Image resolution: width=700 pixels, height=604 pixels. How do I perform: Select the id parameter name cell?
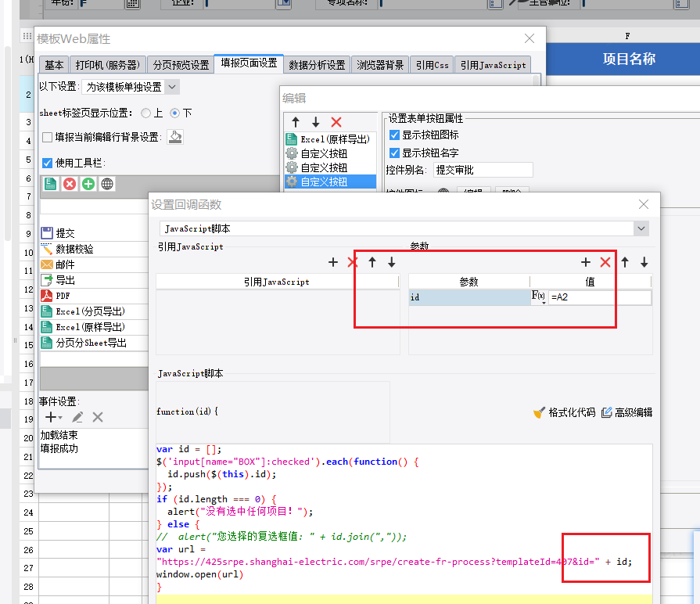coord(469,297)
